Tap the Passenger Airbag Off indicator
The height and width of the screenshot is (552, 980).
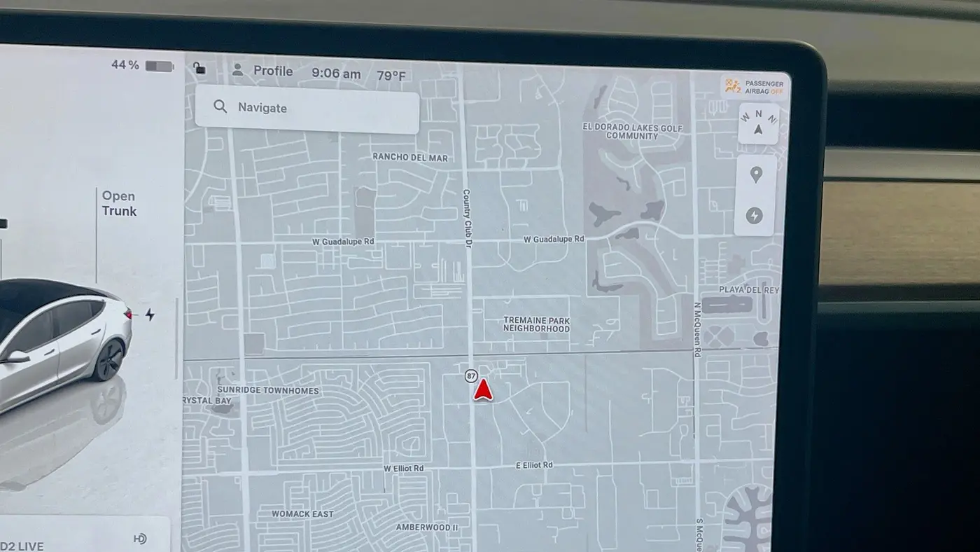click(x=755, y=87)
